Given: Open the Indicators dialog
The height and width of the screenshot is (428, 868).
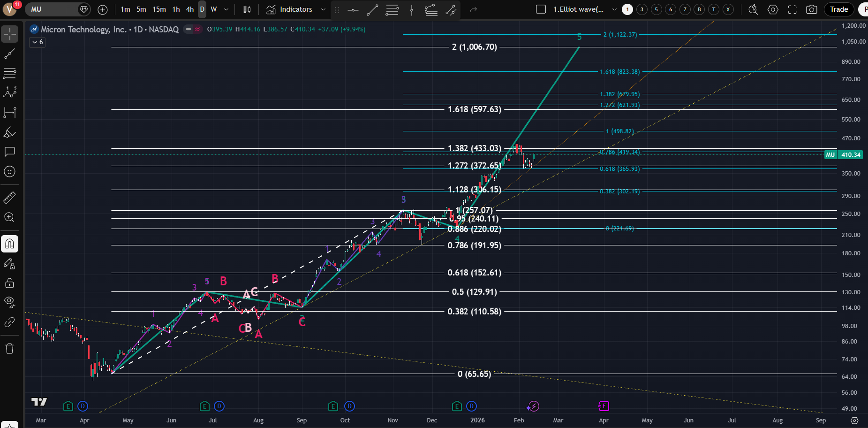Looking at the screenshot, I should [290, 9].
